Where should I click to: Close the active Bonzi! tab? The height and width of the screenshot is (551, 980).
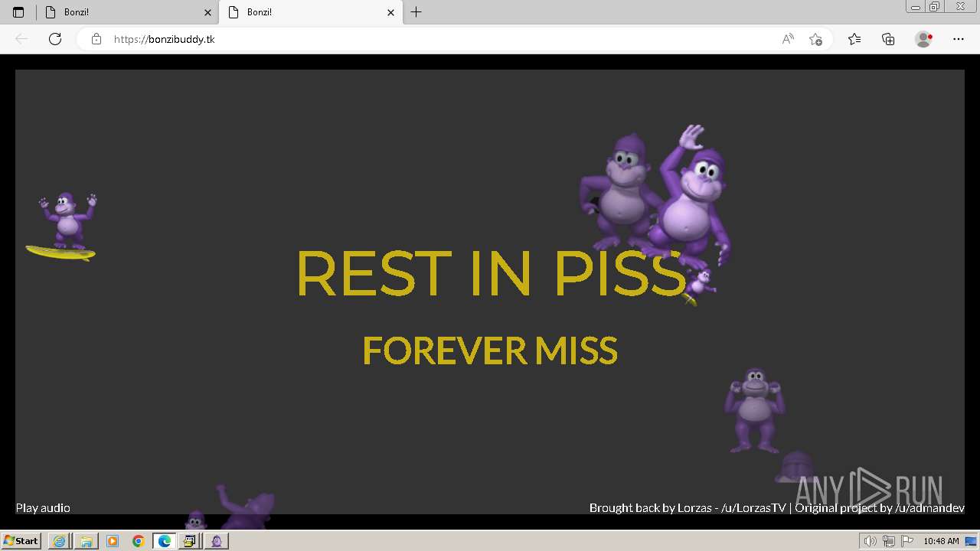(391, 12)
